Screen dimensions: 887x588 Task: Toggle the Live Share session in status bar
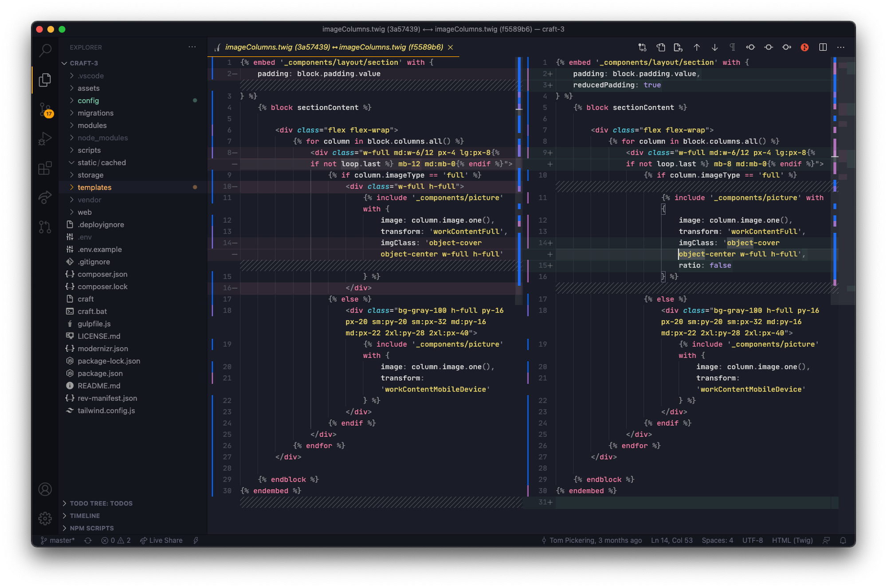coord(161,540)
